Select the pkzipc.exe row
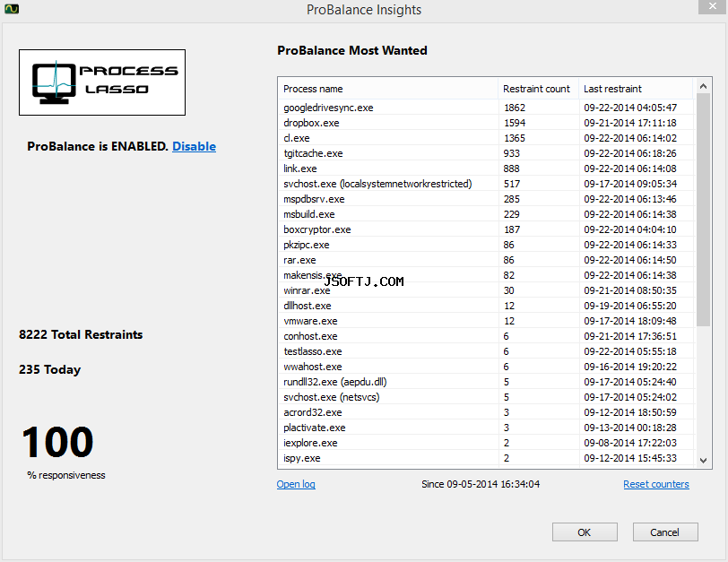The image size is (728, 562). [486, 245]
